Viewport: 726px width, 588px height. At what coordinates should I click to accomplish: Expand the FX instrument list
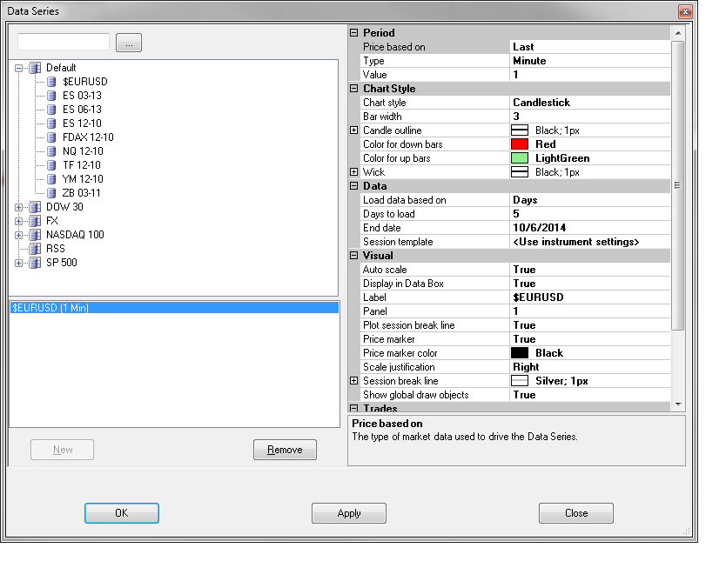coord(18,221)
